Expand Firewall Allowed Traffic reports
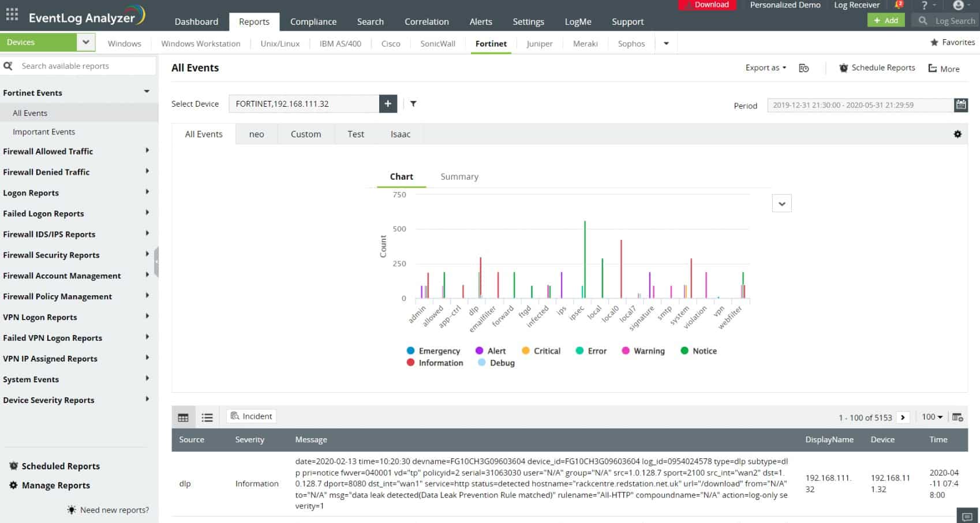 (76, 151)
